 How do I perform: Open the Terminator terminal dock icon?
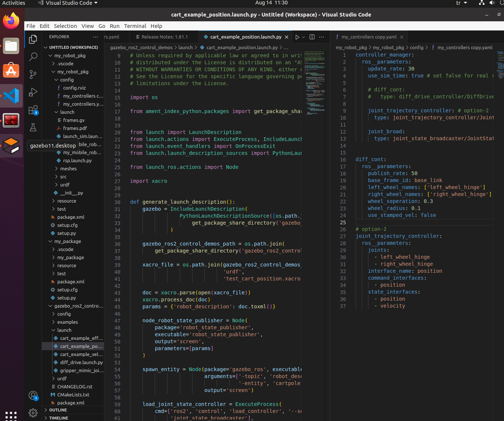(x=11, y=120)
